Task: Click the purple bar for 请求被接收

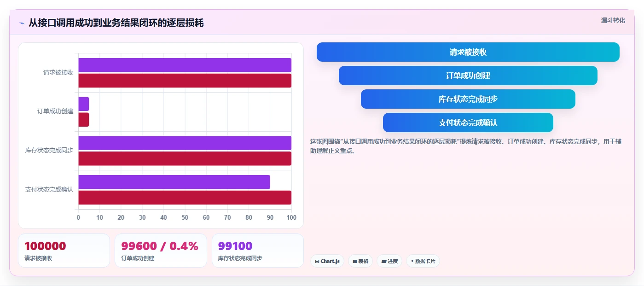Action: (185, 65)
